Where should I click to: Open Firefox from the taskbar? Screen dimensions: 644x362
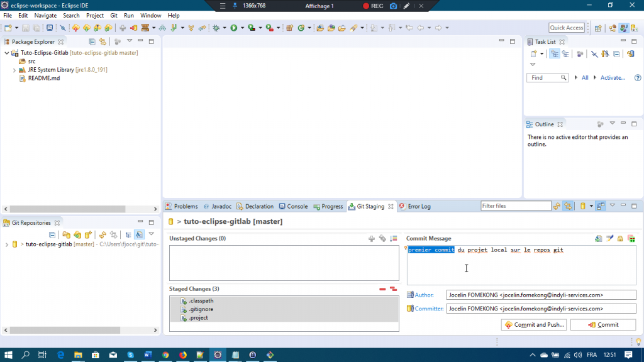pos(183,355)
